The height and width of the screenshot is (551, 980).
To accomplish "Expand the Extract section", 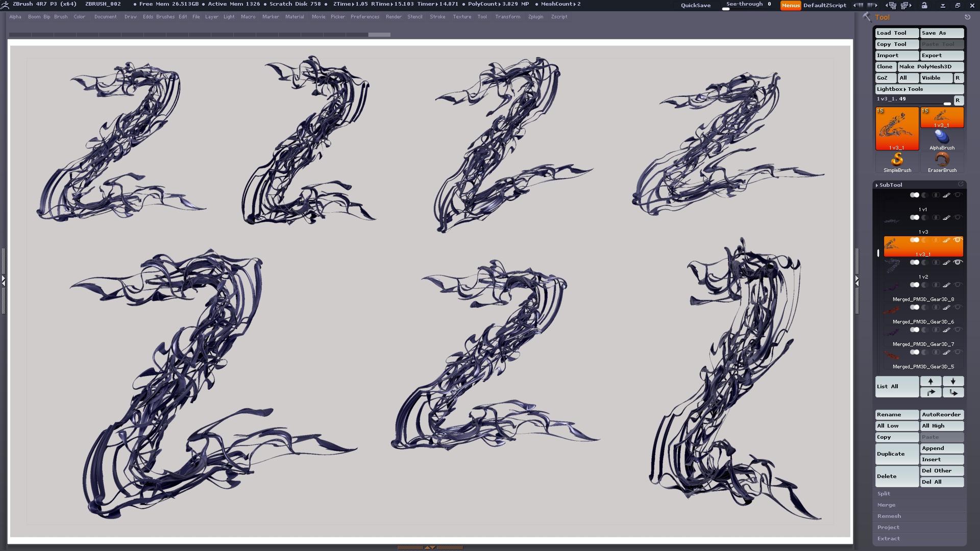I will pos(889,538).
